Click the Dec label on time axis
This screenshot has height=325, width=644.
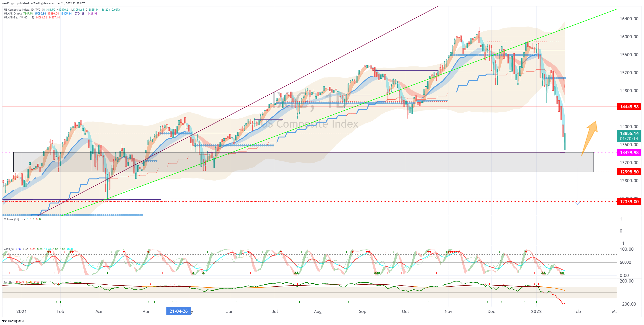point(491,311)
